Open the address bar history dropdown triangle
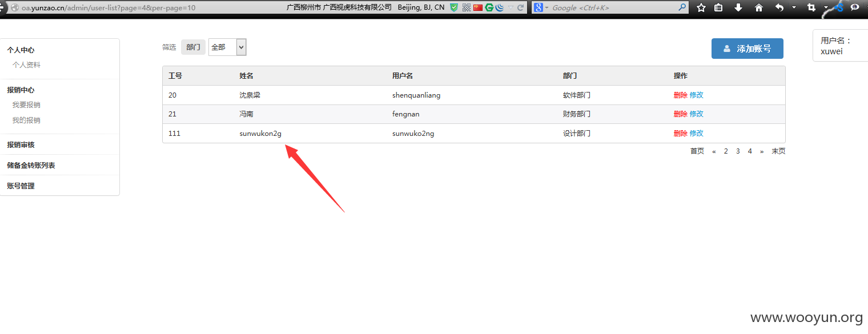 tap(511, 7)
